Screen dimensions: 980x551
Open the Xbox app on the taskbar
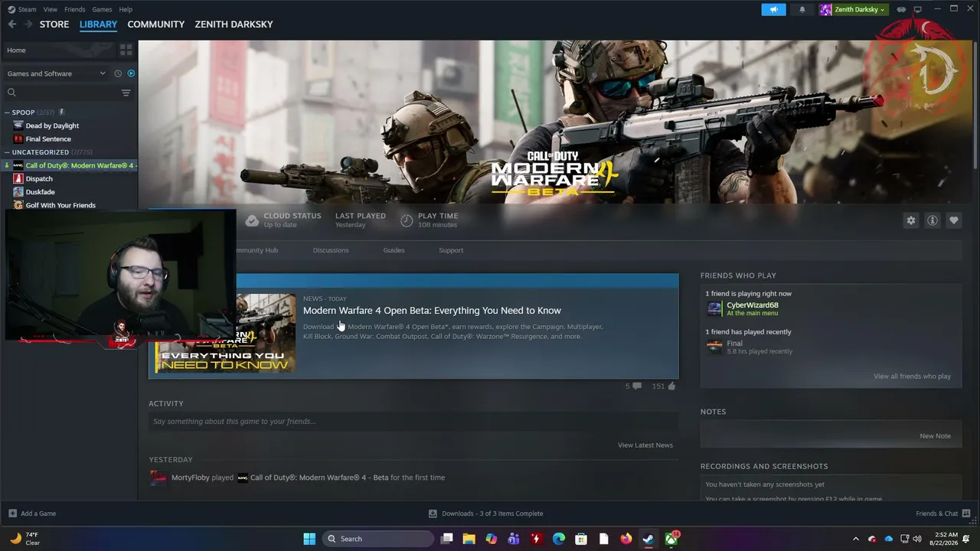tap(671, 539)
